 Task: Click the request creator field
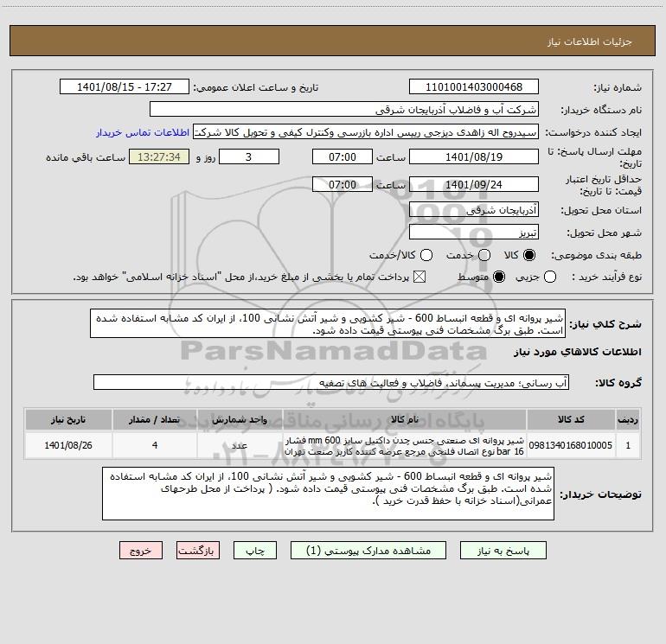pos(366,131)
